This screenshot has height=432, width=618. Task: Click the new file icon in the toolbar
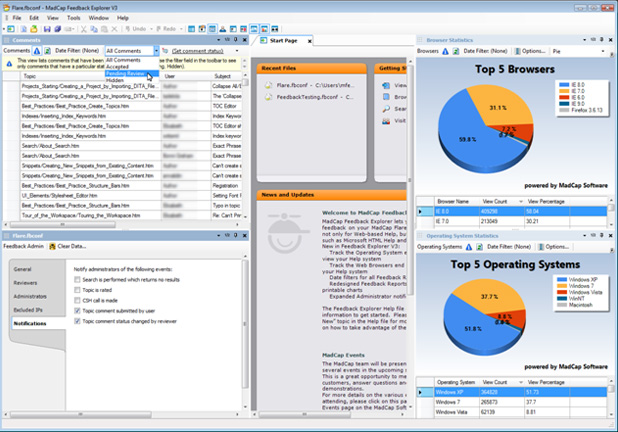pyautogui.click(x=24, y=29)
